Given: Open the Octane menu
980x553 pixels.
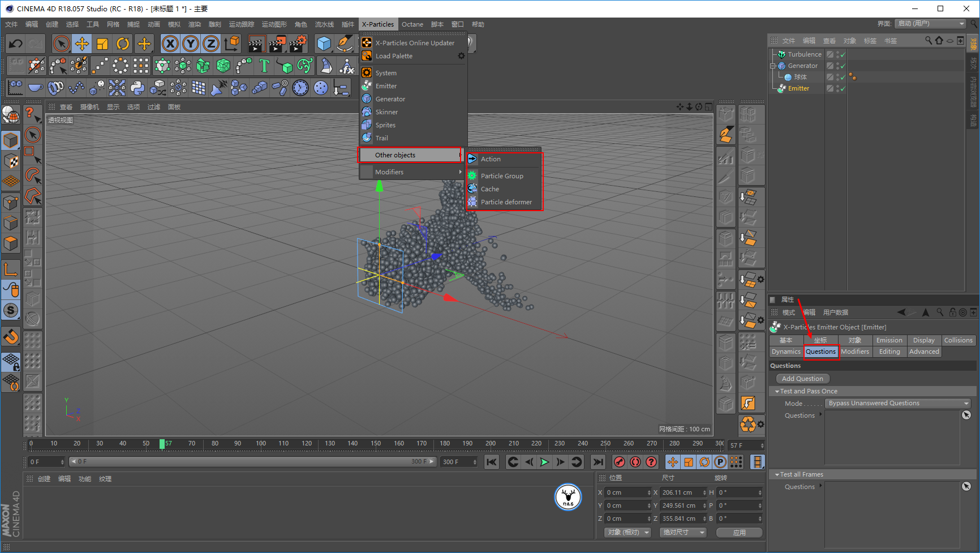Looking at the screenshot, I should pos(412,24).
